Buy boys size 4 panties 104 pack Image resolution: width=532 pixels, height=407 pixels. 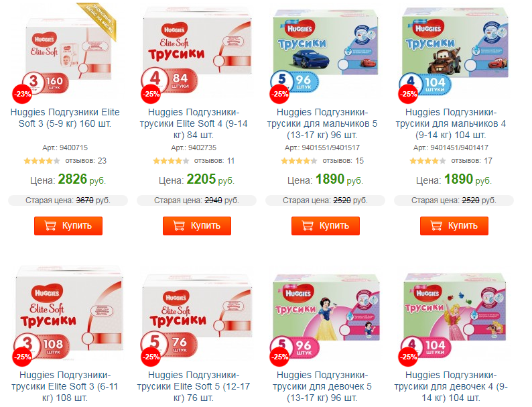454,226
